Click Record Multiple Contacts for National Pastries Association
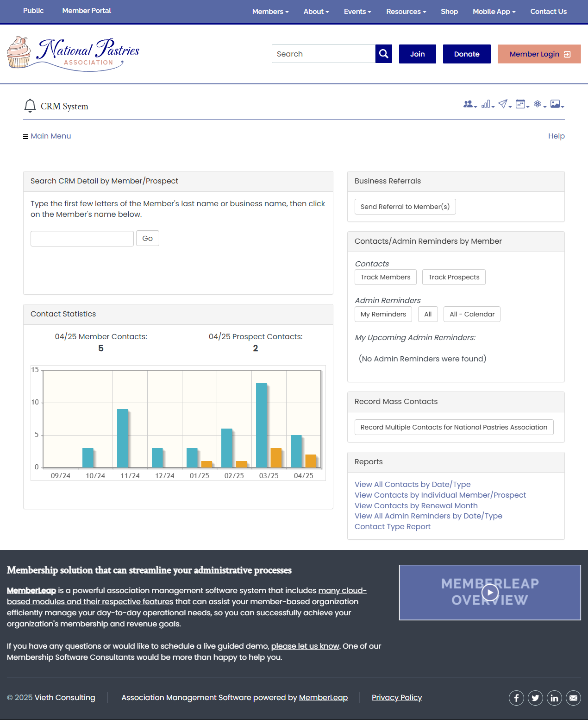 click(x=454, y=427)
